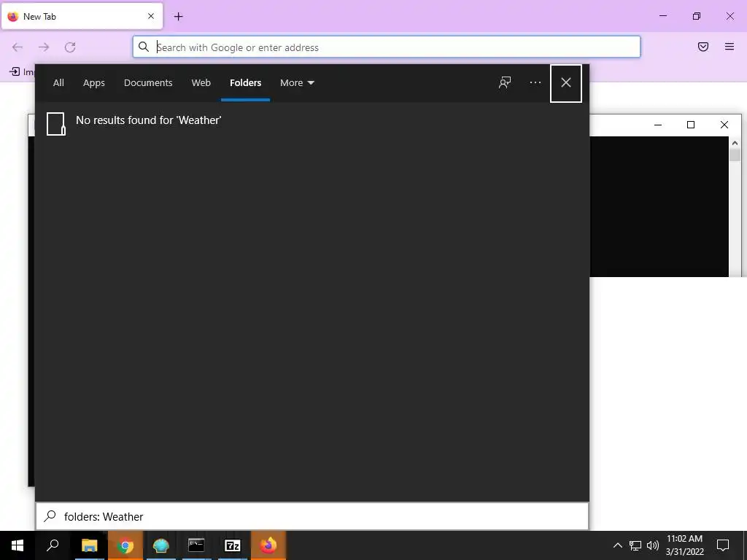747x560 pixels.
Task: Switch to Firefox on the taskbar
Action: coord(268,545)
